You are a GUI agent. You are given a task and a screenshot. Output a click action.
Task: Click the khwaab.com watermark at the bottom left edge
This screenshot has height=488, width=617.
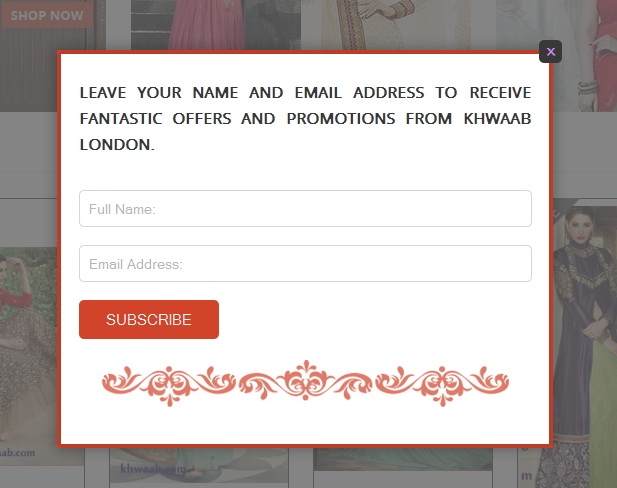(17, 453)
